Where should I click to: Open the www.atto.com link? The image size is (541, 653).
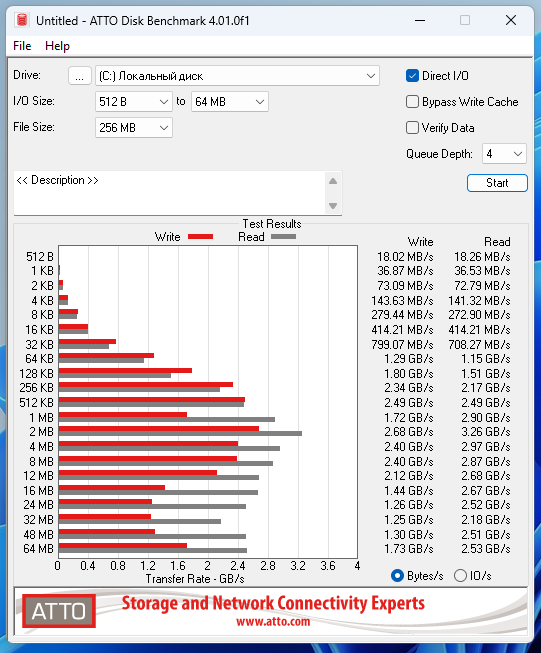pyautogui.click(x=273, y=622)
